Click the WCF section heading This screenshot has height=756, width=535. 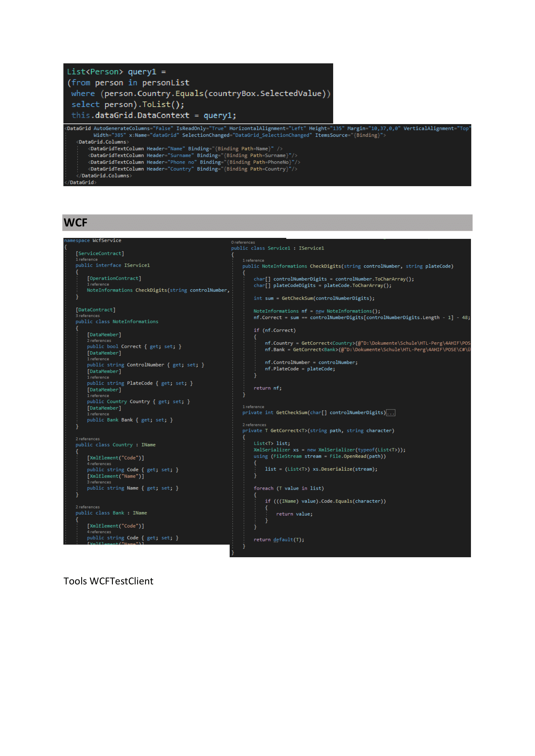coord(75,223)
